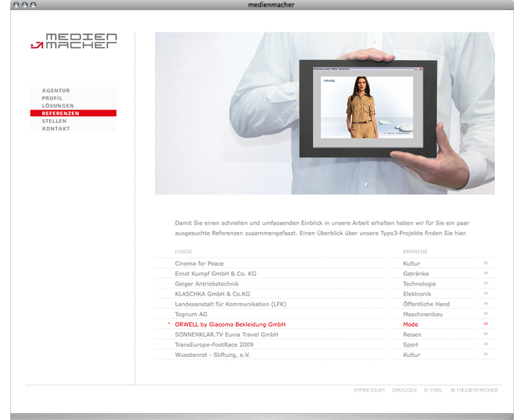Click the Kunde column header
Image resolution: width=524 pixels, height=420 pixels.
tap(183, 252)
